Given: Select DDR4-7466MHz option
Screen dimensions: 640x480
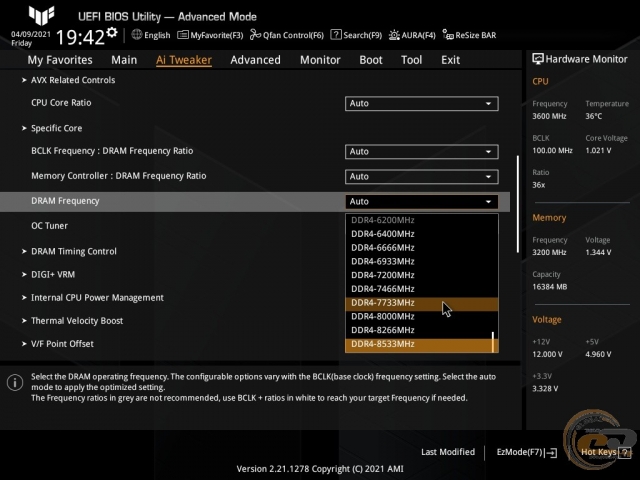Looking at the screenshot, I should pyautogui.click(x=422, y=289).
